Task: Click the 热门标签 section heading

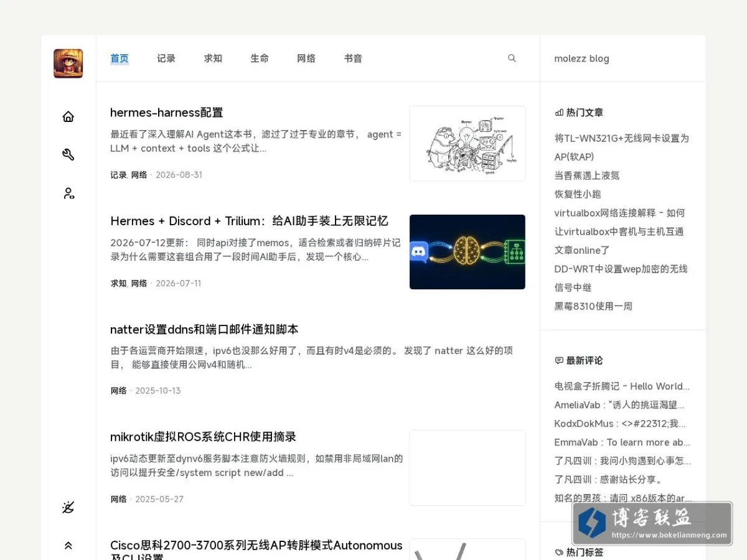Action: (x=579, y=552)
